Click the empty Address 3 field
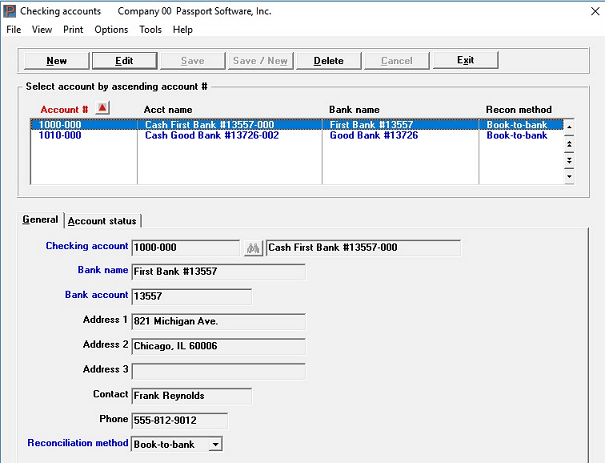Screen dimensions: 605x463 pyautogui.click(x=218, y=371)
